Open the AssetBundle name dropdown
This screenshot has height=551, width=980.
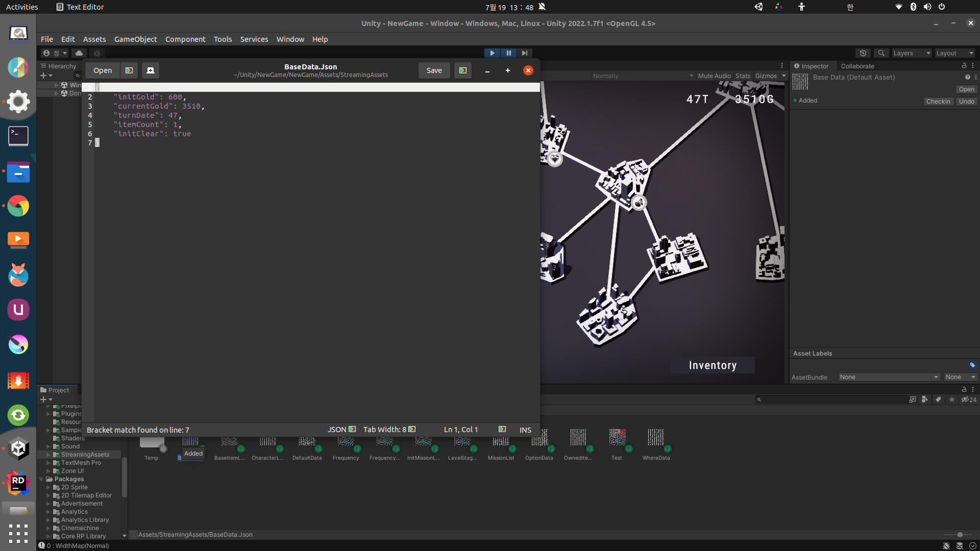click(x=889, y=377)
